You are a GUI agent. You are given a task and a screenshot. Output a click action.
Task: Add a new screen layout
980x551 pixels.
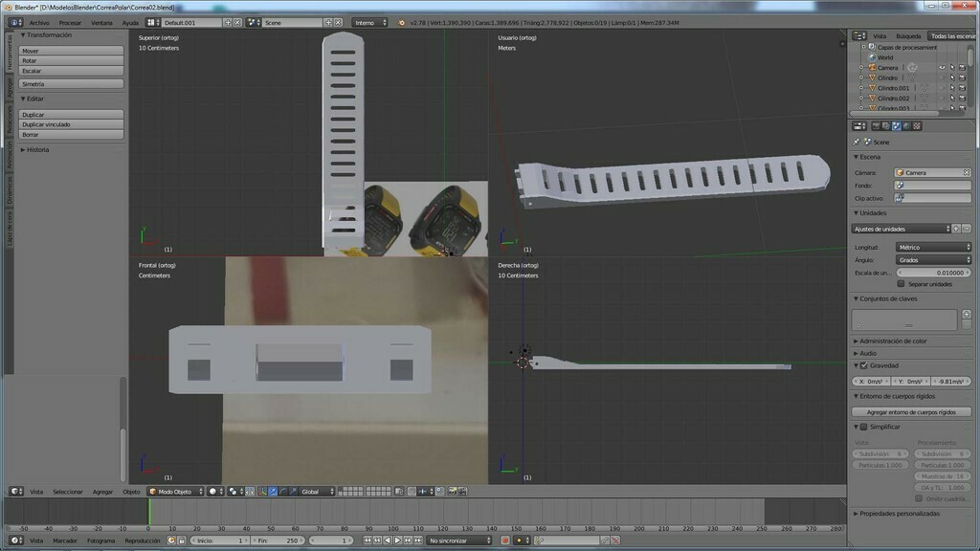pos(228,23)
